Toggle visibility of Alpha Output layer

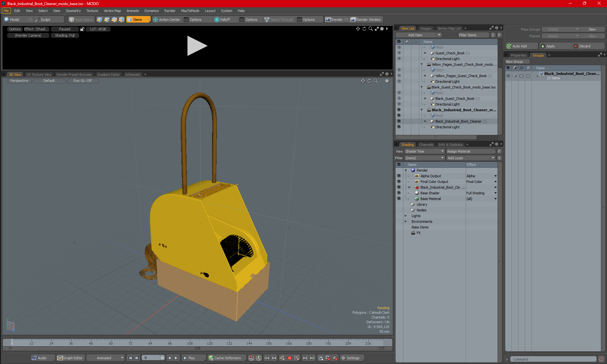pyautogui.click(x=399, y=176)
